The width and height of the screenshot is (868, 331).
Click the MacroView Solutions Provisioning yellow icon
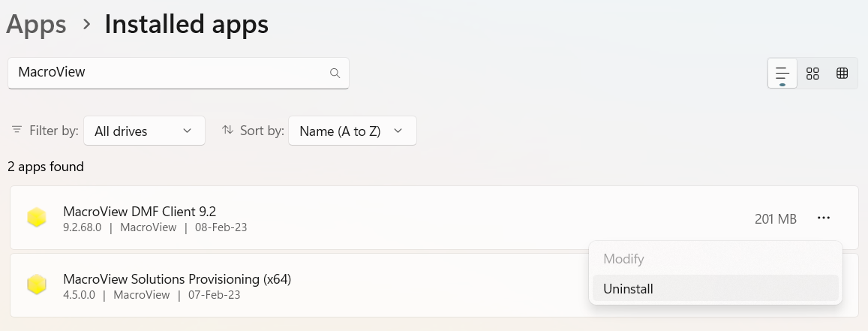click(x=37, y=284)
